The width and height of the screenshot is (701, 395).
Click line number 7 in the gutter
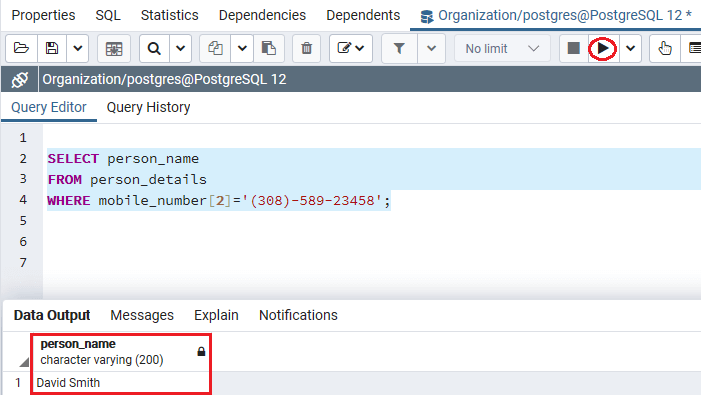pyautogui.click(x=23, y=263)
